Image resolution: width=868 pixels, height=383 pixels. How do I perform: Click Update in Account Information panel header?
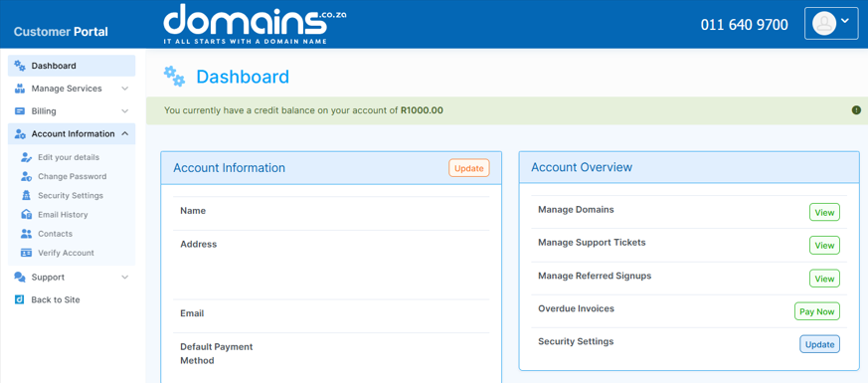469,168
